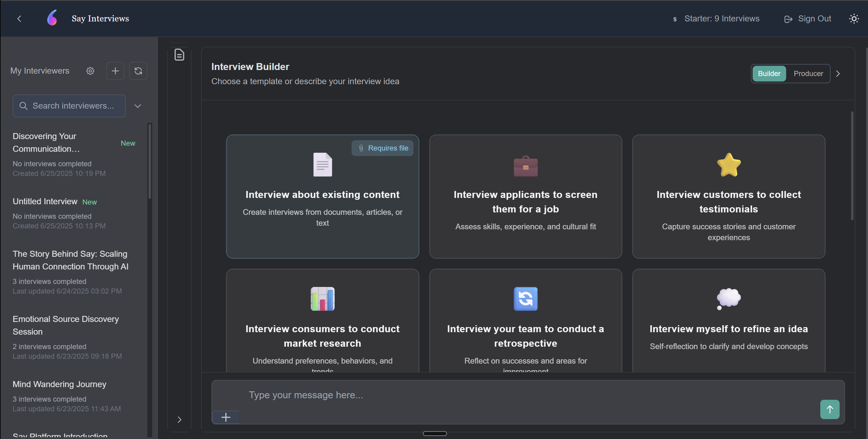Click the search magnifier icon
Screen dimensions: 868x439
click(23, 106)
